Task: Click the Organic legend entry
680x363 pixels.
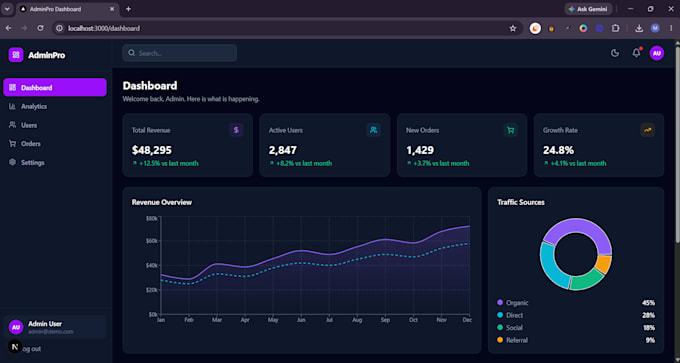Action: pyautogui.click(x=576, y=303)
